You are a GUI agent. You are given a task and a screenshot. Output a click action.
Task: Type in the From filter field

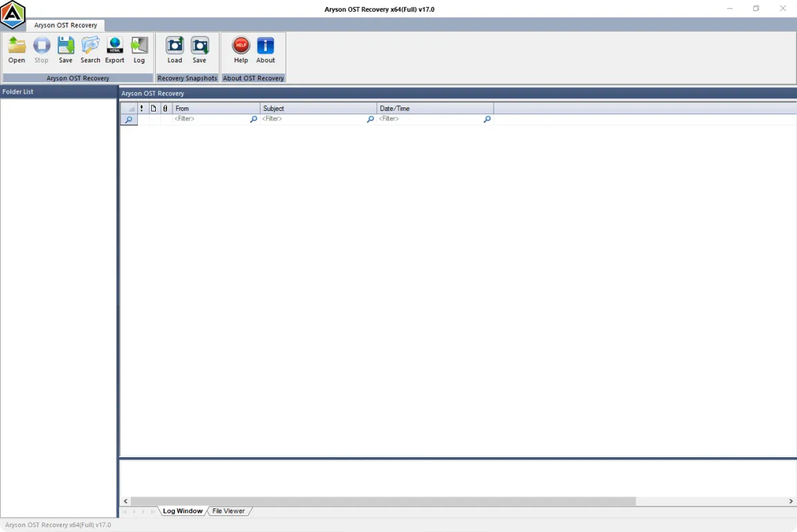(208, 118)
